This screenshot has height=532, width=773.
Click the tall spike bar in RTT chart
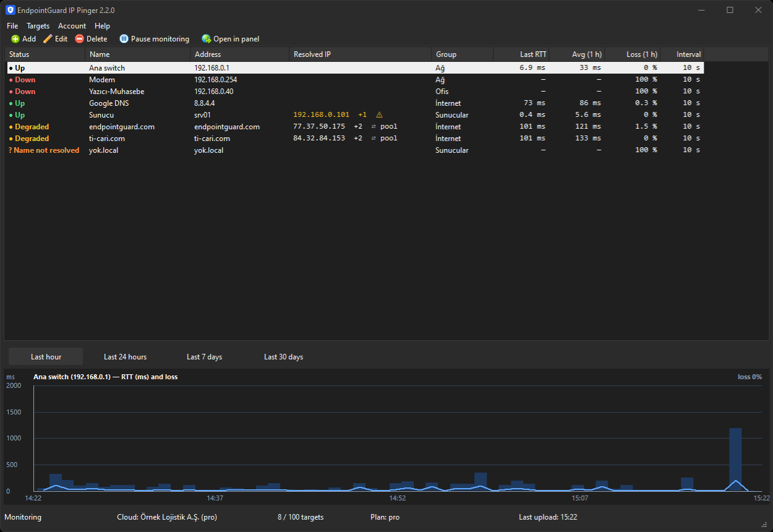pos(735,459)
